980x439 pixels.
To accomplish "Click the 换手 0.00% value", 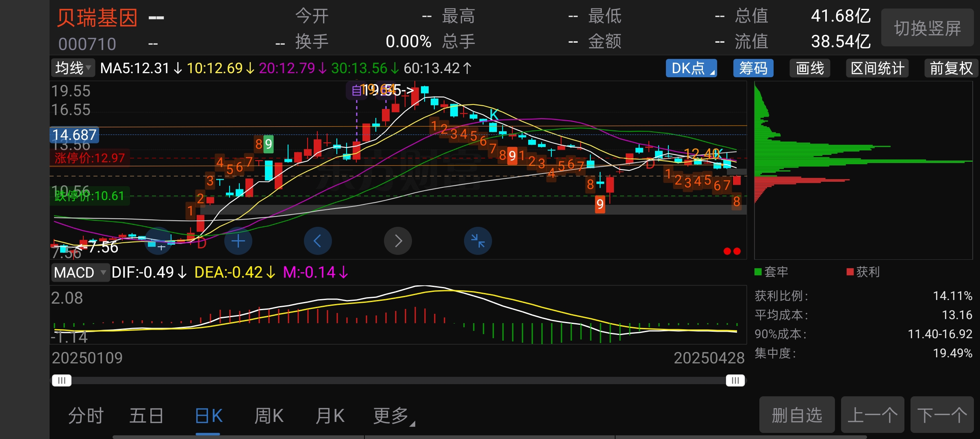I will click(408, 41).
